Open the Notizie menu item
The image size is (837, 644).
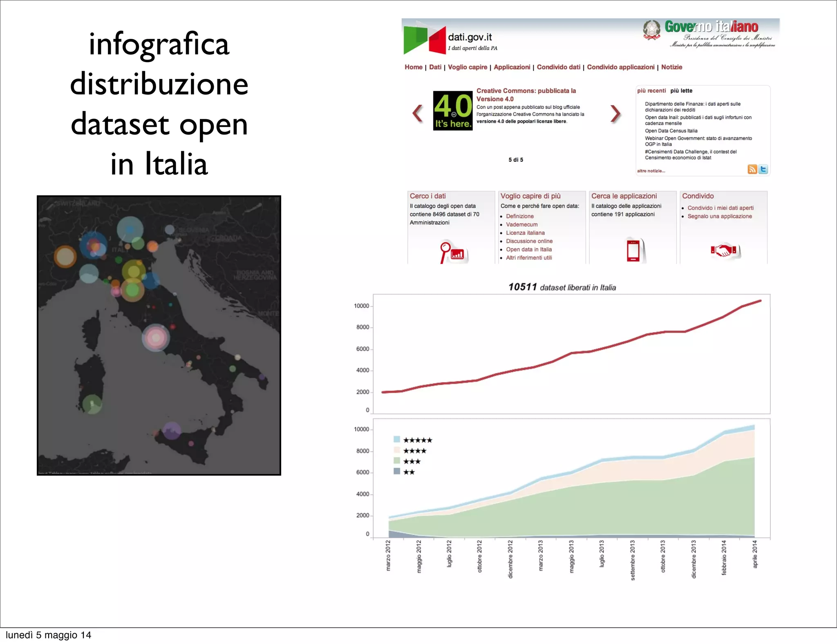[x=671, y=67]
